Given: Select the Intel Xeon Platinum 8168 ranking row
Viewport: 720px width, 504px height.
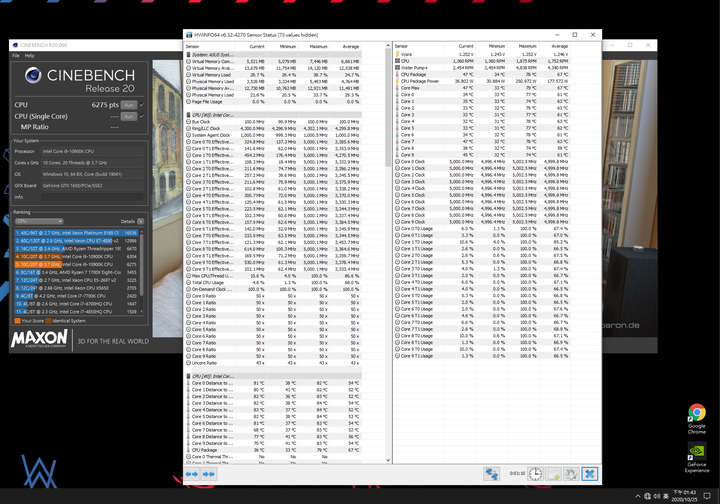Looking at the screenshot, I should [x=76, y=233].
